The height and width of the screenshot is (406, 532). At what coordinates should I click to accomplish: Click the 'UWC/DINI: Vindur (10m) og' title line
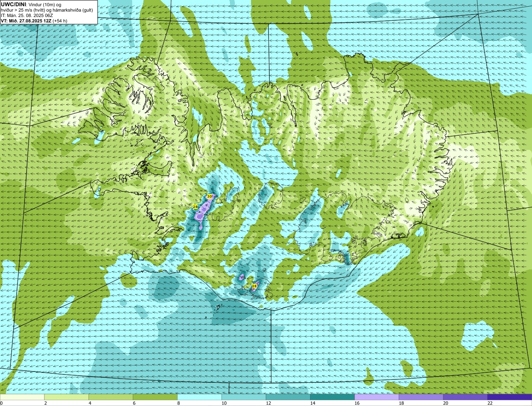point(31,4)
